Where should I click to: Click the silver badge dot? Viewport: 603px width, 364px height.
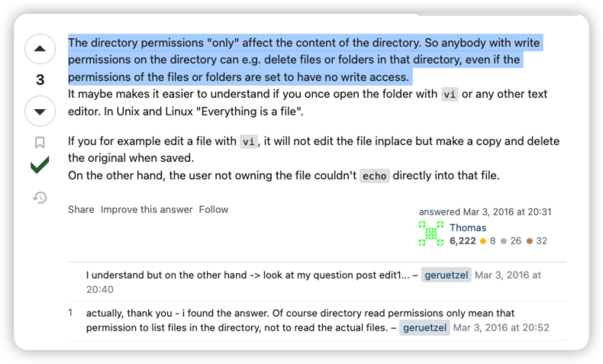pyautogui.click(x=504, y=241)
